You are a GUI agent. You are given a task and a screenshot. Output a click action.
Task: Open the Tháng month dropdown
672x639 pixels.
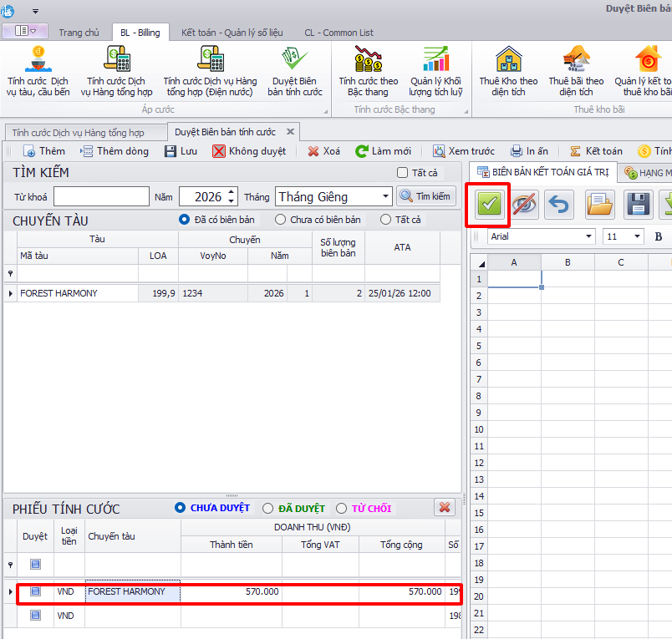[384, 197]
